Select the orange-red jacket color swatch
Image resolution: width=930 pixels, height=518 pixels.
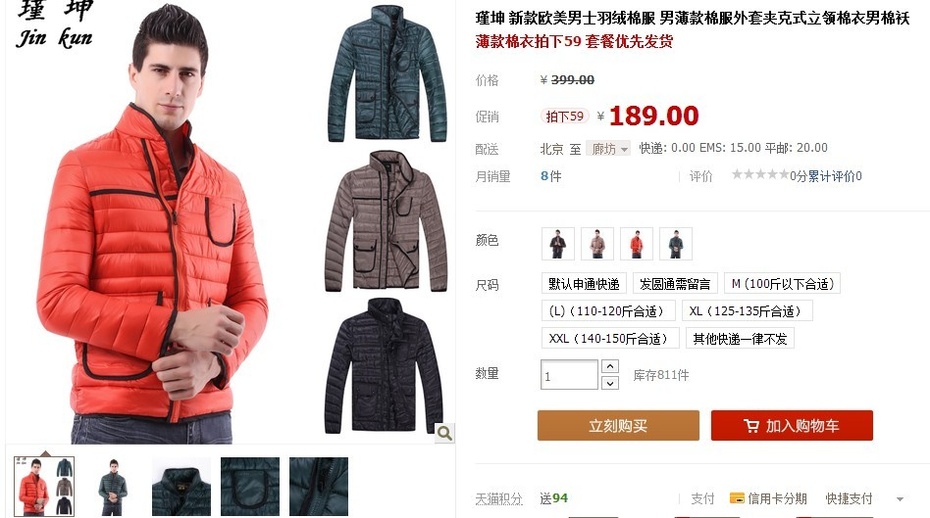point(636,244)
